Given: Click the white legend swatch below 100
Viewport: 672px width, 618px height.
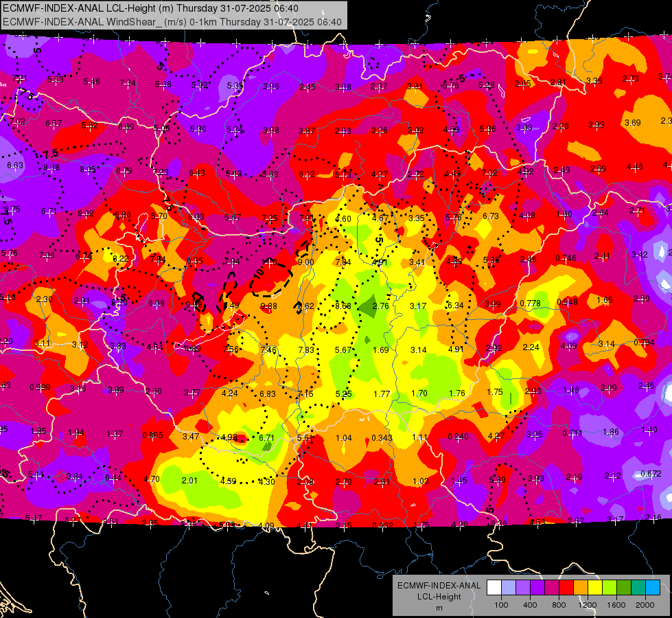Looking at the screenshot, I should (494, 588).
